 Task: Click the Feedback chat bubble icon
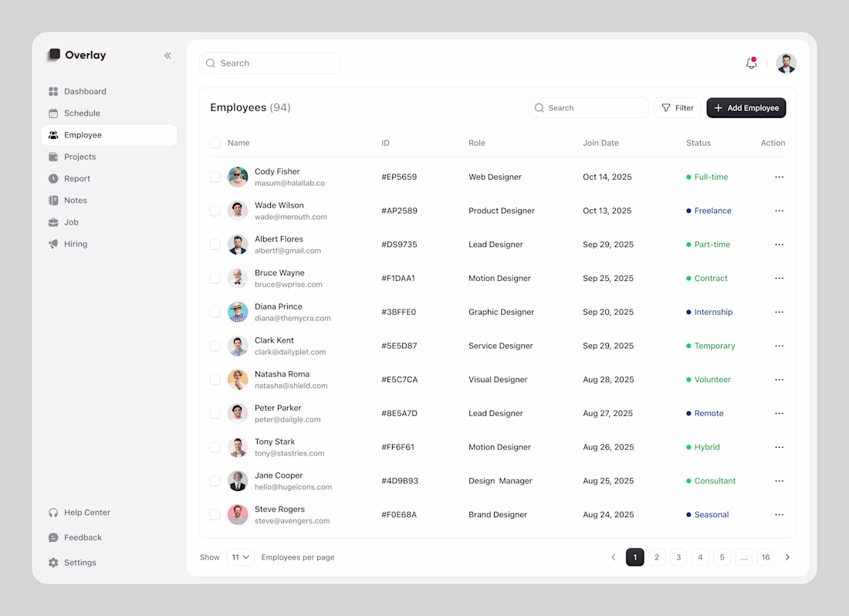point(53,537)
